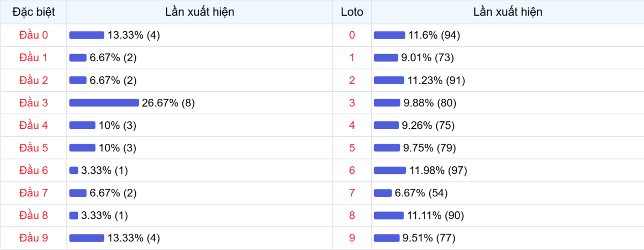
Task: Click the Đầu 1 row label
Action: (x=33, y=57)
